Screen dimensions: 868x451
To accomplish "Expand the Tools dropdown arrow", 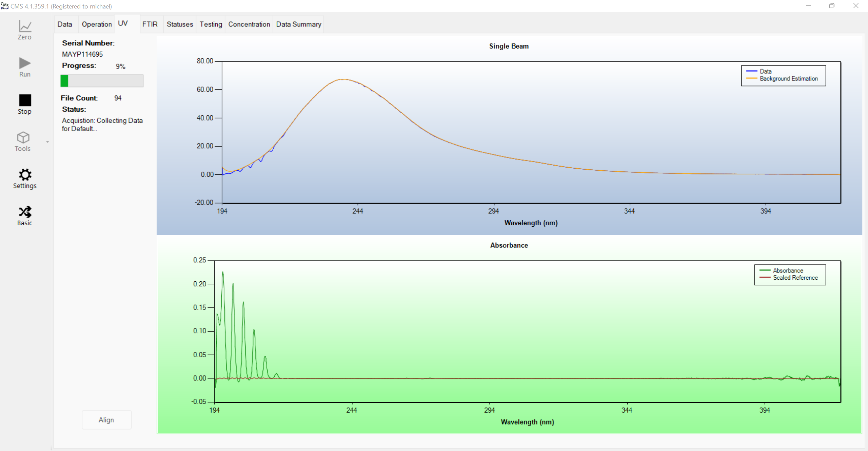I will [x=47, y=142].
